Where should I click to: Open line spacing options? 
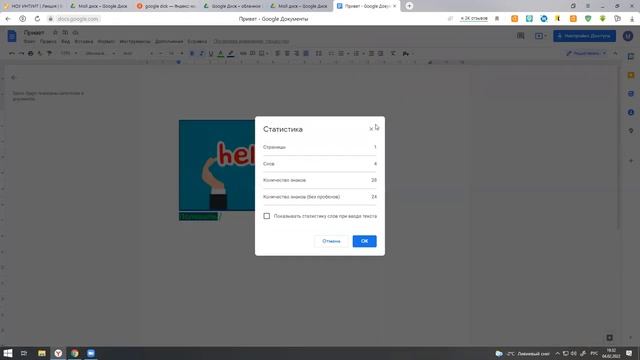click(x=319, y=53)
